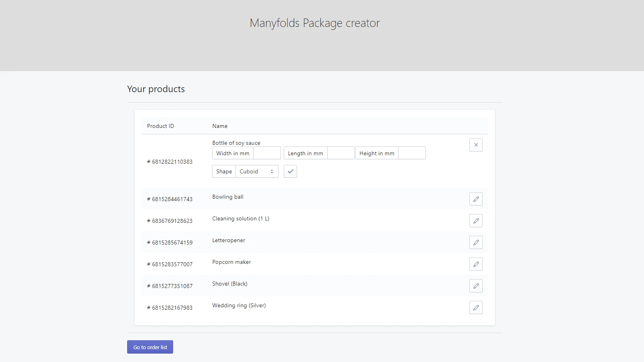This screenshot has height=362, width=644.
Task: Edit Popcorn maker pencil icon
Action: [x=476, y=264]
